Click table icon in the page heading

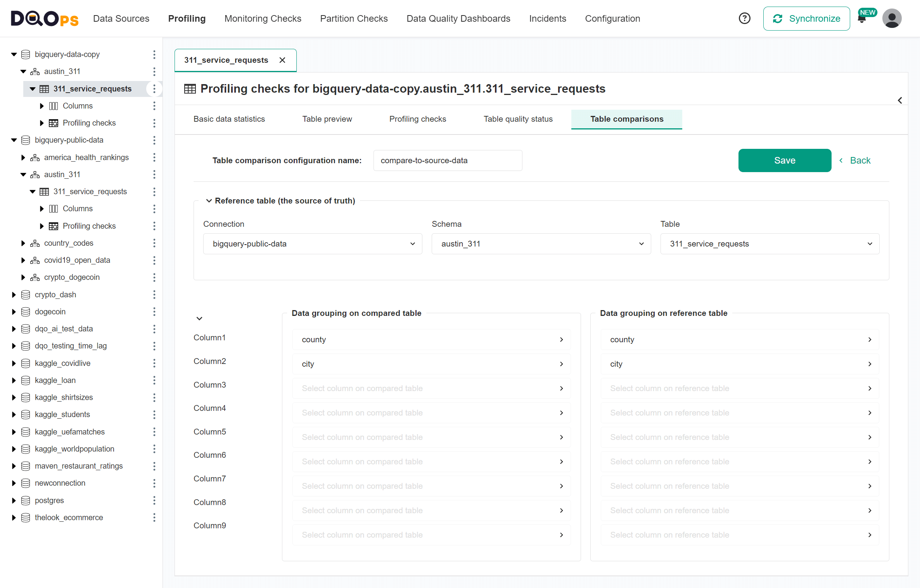tap(190, 89)
